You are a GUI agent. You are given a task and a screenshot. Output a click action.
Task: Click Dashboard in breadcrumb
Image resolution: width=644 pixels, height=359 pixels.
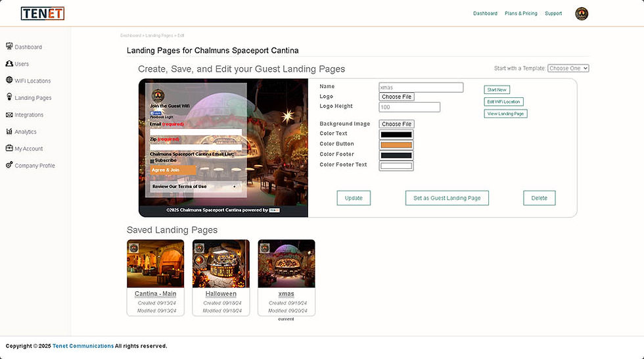point(131,36)
